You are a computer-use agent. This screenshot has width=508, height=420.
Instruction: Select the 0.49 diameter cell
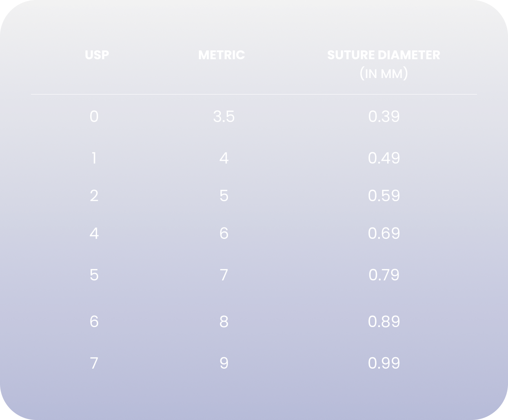(x=384, y=158)
